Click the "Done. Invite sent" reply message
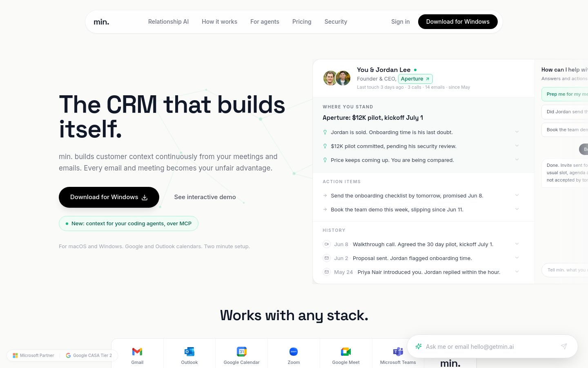The width and height of the screenshot is (588, 368). [565, 173]
